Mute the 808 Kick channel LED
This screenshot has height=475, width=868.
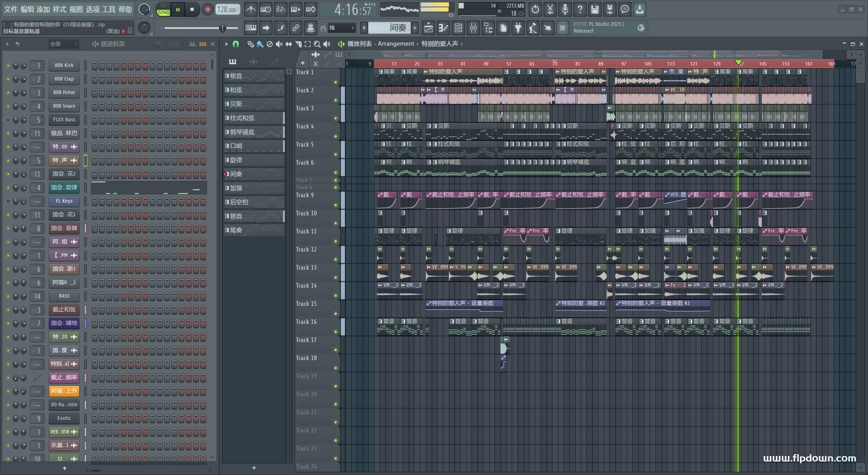click(8, 66)
